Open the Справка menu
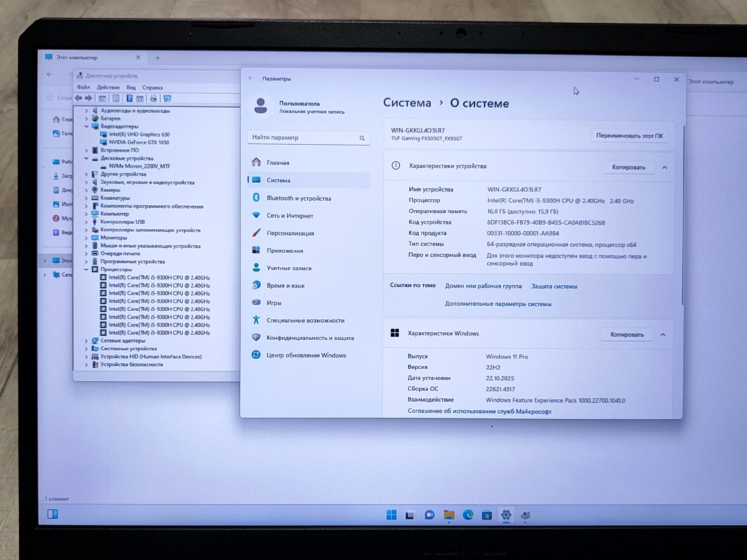The width and height of the screenshot is (747, 560). point(153,88)
